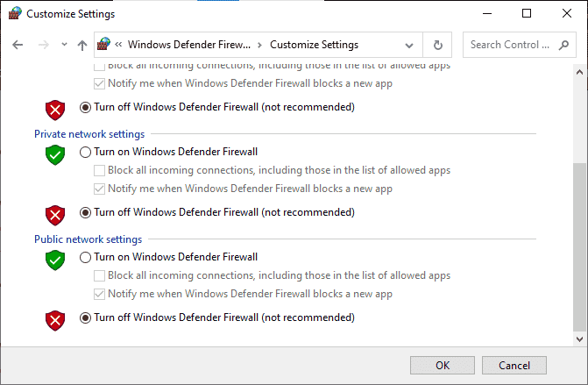
Task: Open the recent locations dropdown arrow
Action: [64, 45]
